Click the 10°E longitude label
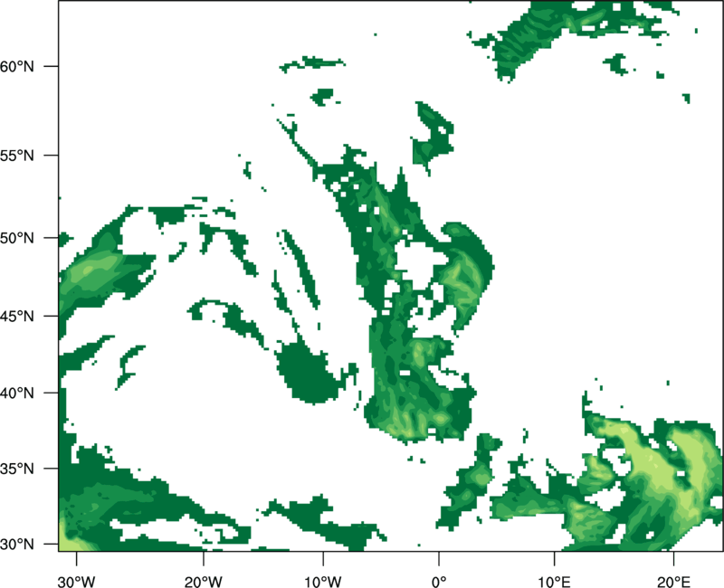Image resolution: width=724 pixels, height=588 pixels. point(554,582)
